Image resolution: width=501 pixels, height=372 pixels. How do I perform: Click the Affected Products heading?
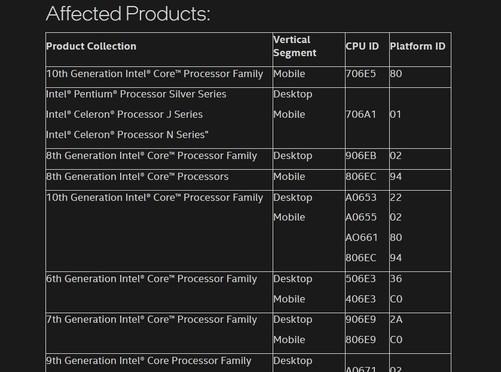[x=128, y=14]
